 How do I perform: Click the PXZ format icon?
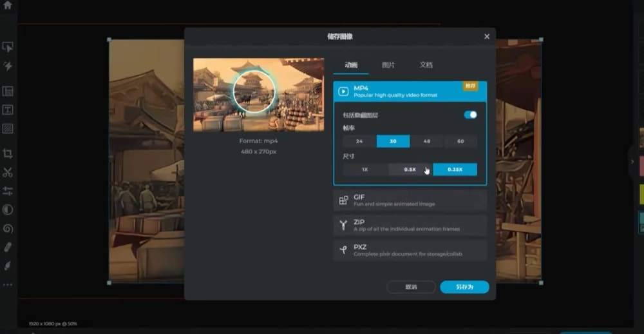click(x=343, y=250)
